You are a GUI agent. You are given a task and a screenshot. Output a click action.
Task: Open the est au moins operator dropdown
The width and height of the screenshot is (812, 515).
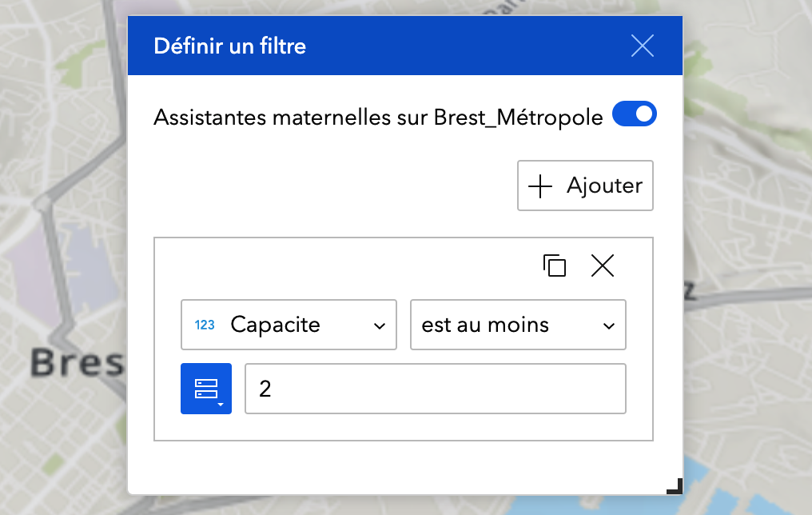click(519, 325)
